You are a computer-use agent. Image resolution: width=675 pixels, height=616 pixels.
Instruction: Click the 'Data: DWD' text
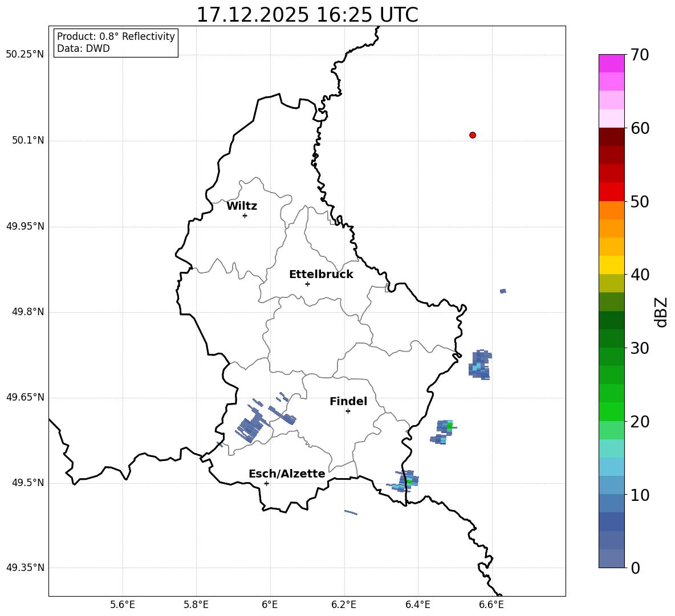[x=83, y=48]
